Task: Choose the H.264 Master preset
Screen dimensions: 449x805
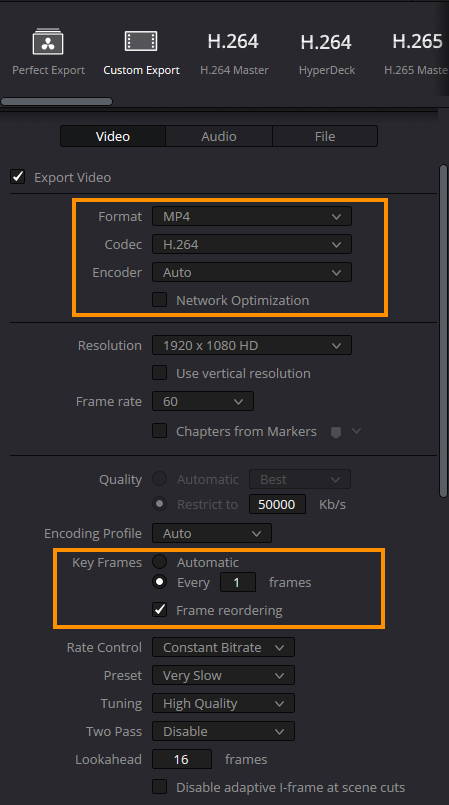Action: pyautogui.click(x=233, y=51)
